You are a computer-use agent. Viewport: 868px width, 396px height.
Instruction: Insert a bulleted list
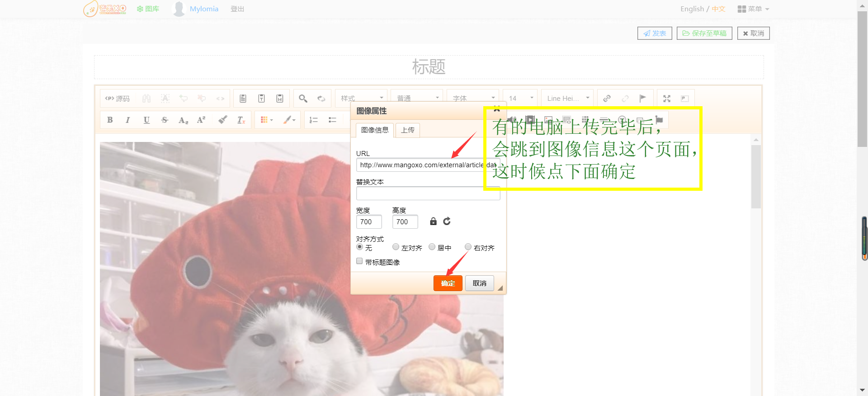(332, 120)
